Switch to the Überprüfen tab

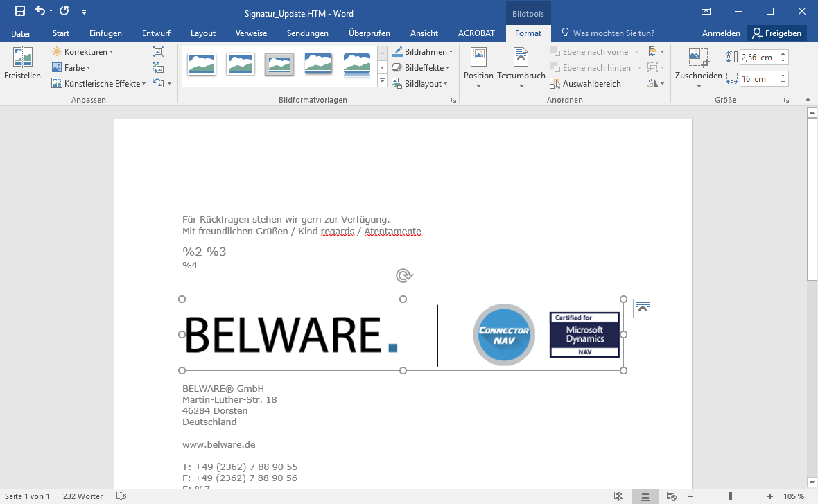tap(369, 33)
